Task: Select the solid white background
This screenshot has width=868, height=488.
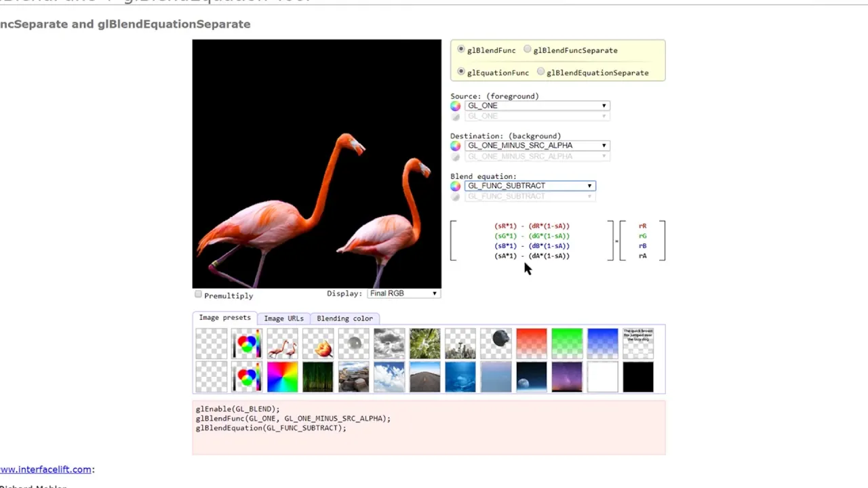Action: 603,378
